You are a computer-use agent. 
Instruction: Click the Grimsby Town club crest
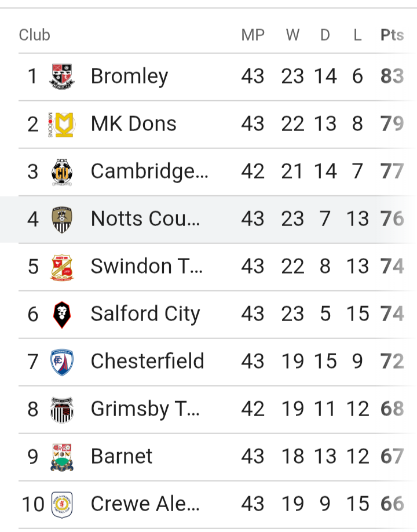pos(62,409)
